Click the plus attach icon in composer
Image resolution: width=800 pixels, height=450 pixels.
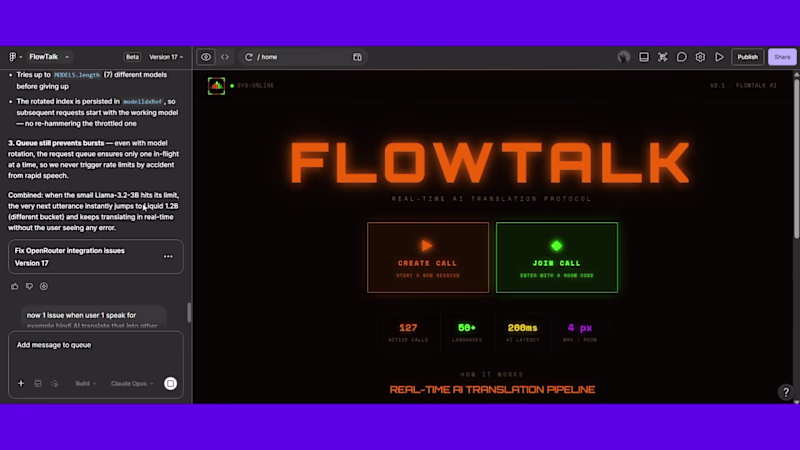click(21, 383)
